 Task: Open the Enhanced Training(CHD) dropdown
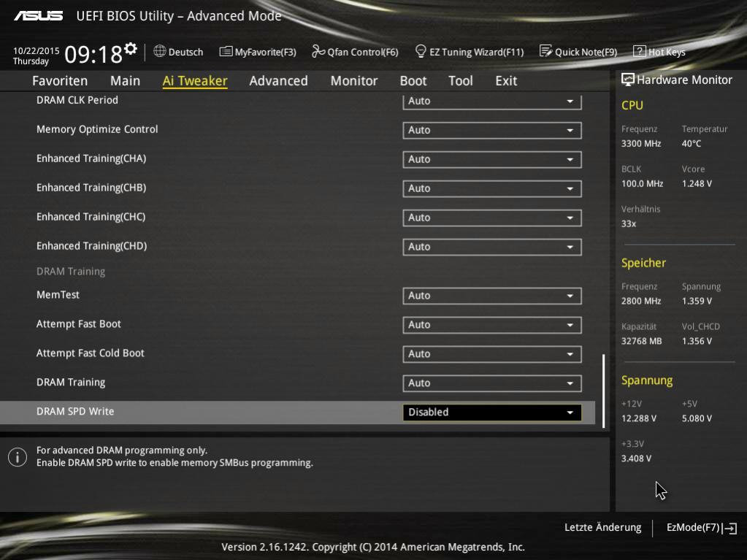coord(491,247)
